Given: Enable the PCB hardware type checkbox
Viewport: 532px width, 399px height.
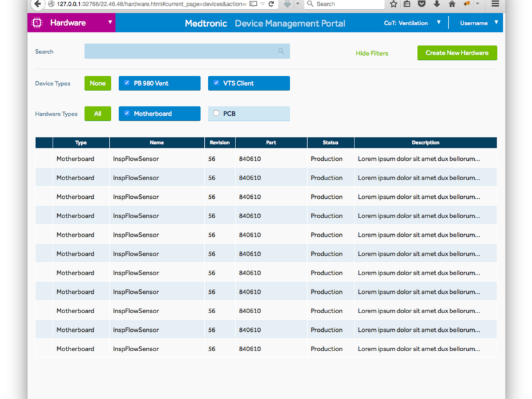Looking at the screenshot, I should coord(216,113).
